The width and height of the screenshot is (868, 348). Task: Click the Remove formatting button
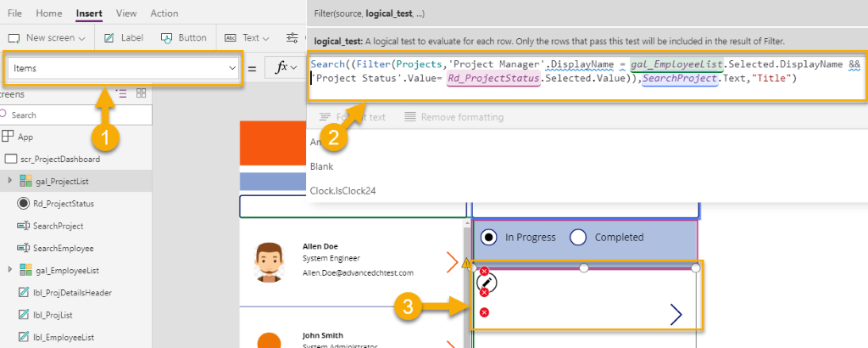(454, 117)
